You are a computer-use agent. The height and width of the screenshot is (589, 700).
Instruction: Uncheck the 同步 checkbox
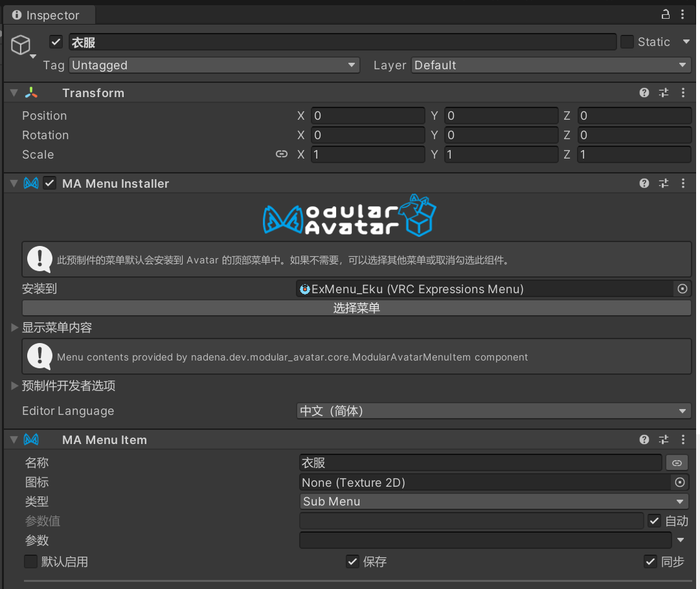pyautogui.click(x=650, y=561)
